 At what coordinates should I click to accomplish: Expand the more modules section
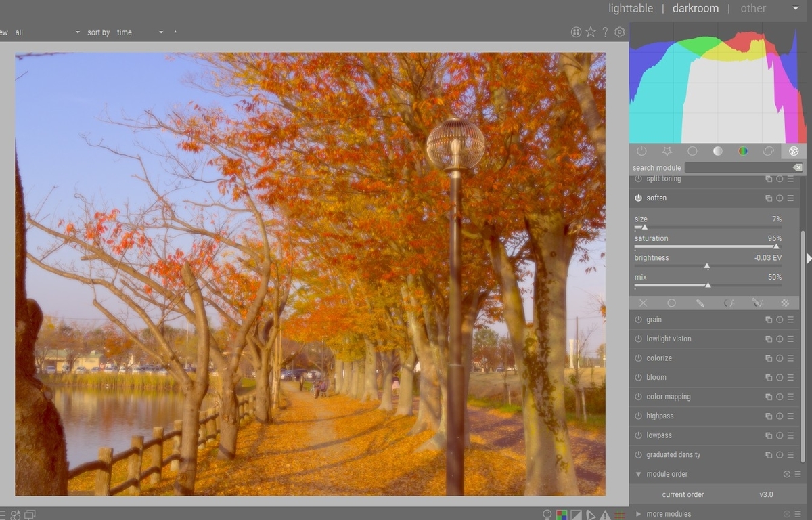coord(638,514)
